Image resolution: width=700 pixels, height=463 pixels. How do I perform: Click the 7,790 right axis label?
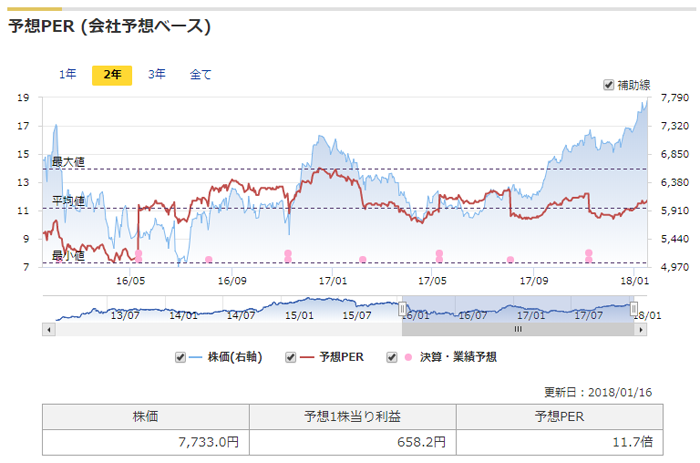coord(675,97)
